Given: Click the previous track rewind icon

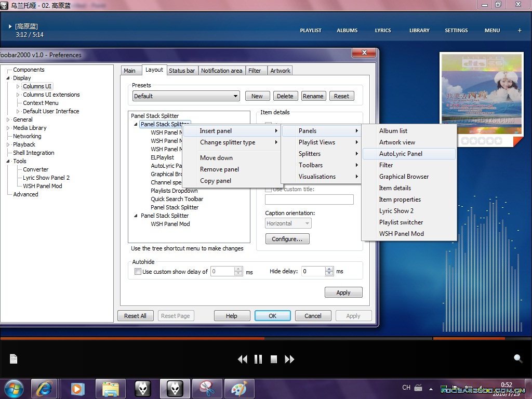Looking at the screenshot, I should (x=242, y=359).
